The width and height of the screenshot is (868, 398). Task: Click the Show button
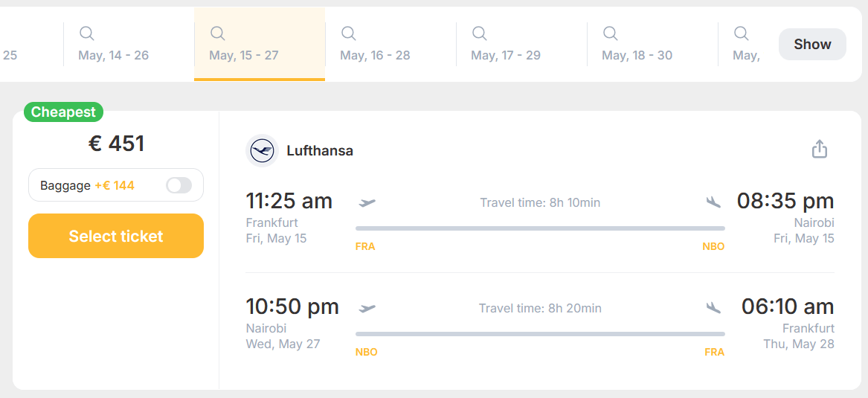tap(812, 44)
